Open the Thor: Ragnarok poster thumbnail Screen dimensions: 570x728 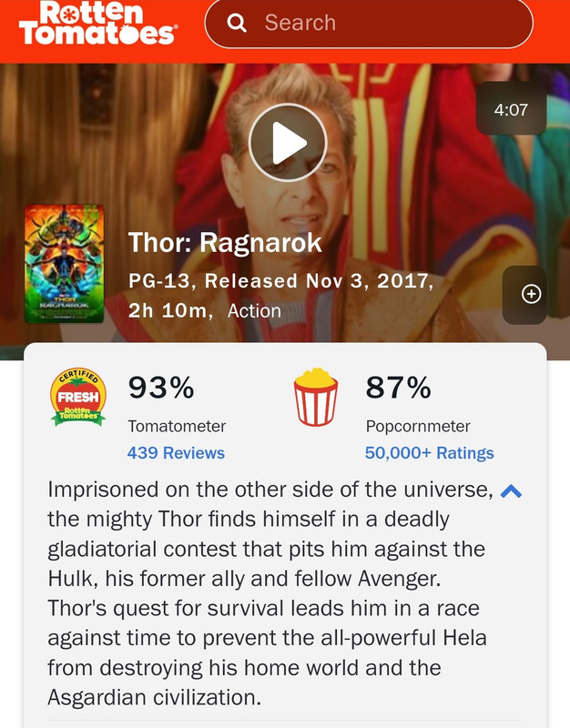[x=64, y=264]
